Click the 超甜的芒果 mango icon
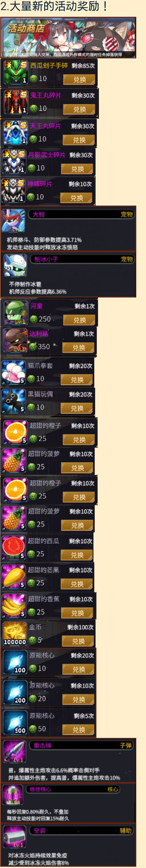The image size is (146, 868). tap(14, 577)
